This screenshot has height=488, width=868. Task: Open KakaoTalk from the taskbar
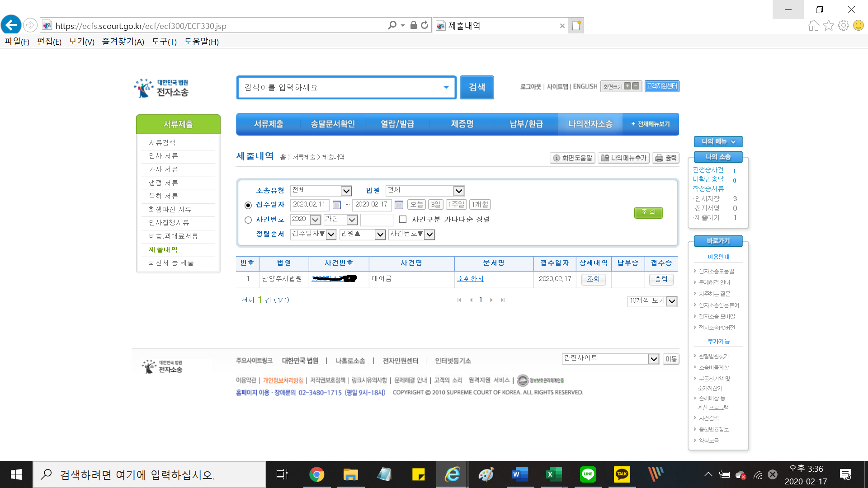pyautogui.click(x=622, y=474)
